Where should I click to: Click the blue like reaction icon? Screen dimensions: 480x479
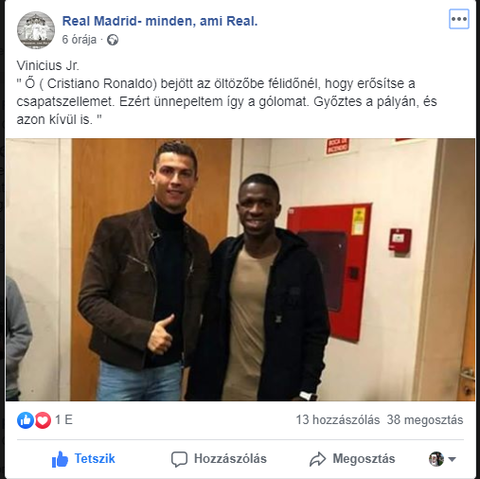[x=25, y=420]
